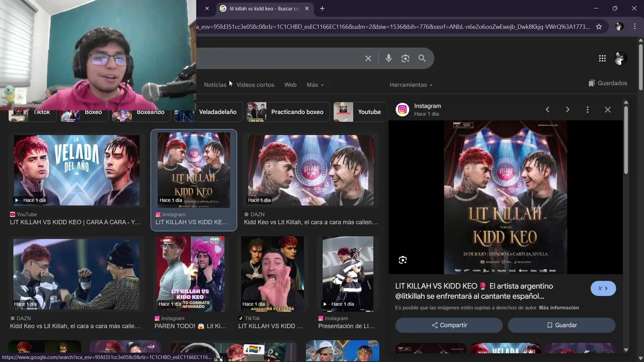Expand the Más dropdown
Image resolution: width=644 pixels, height=362 pixels.
coord(315,85)
